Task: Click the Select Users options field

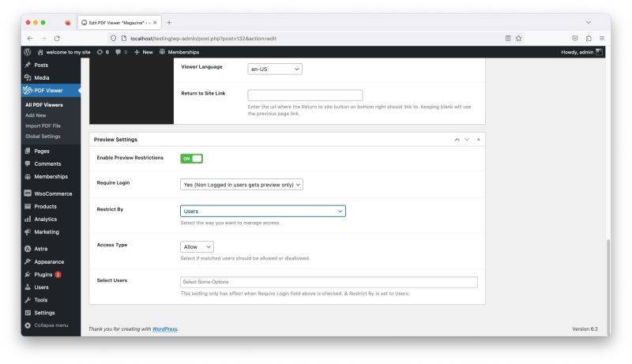Action: pyautogui.click(x=329, y=282)
